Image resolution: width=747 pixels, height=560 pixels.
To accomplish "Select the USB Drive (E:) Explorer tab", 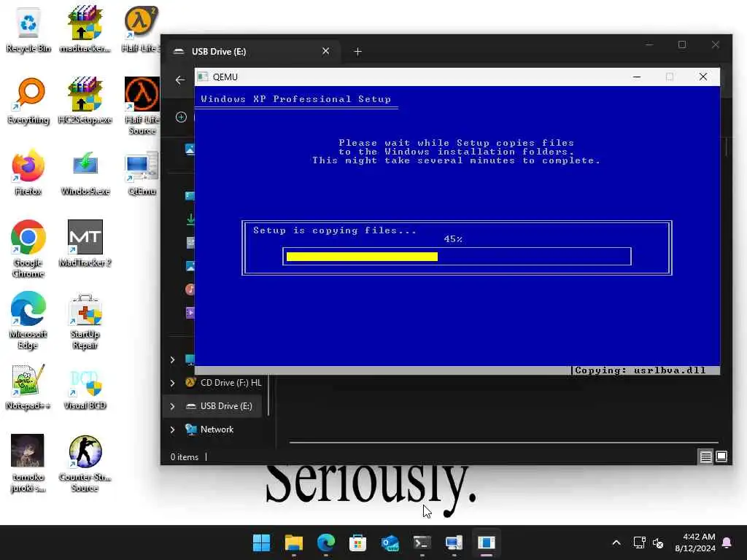I will (x=252, y=52).
